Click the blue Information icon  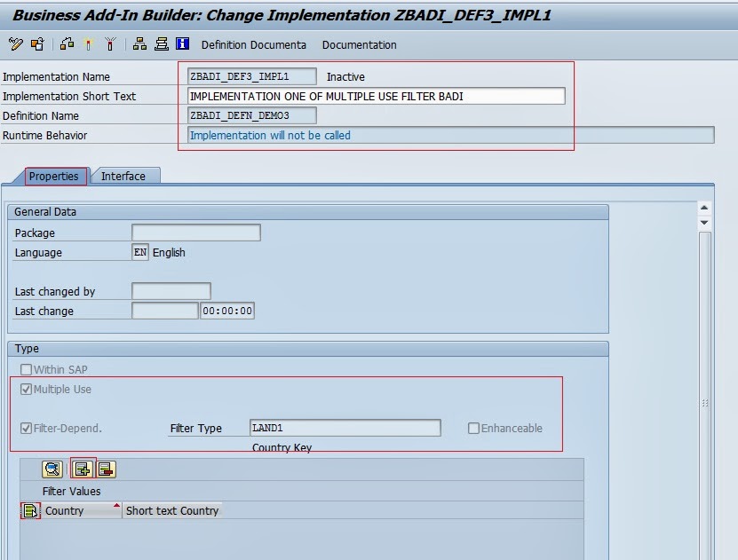(x=182, y=44)
